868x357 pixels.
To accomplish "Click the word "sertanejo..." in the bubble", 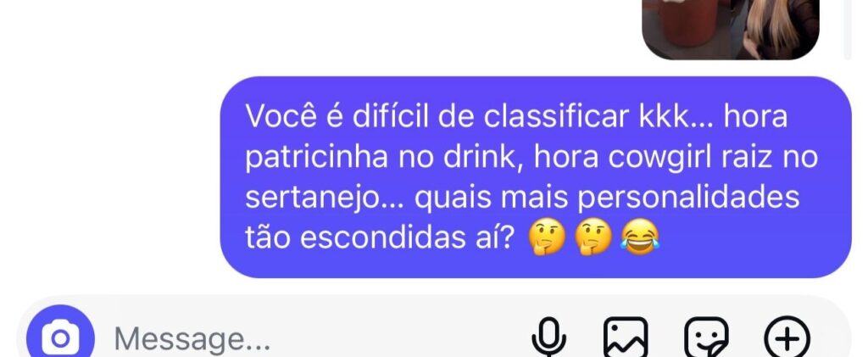I will [x=325, y=198].
